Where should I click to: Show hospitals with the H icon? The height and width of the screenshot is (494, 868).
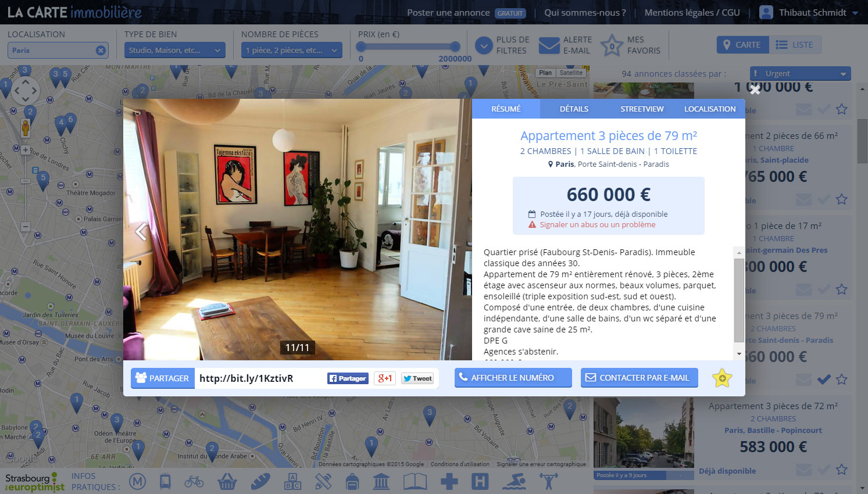[480, 481]
